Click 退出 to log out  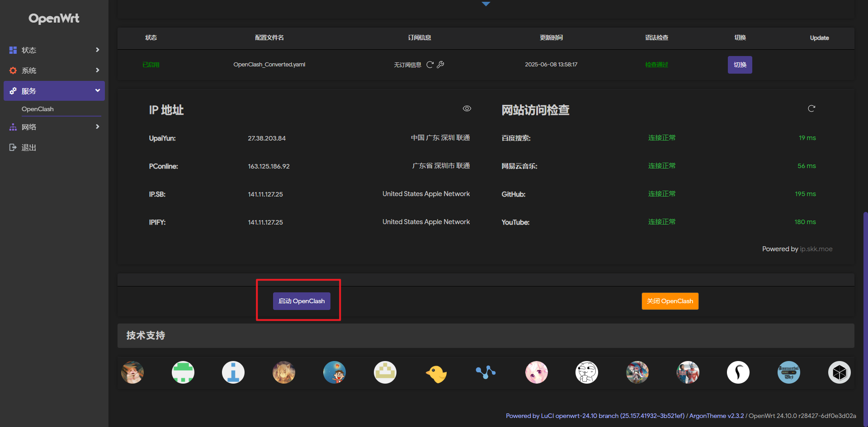point(29,147)
